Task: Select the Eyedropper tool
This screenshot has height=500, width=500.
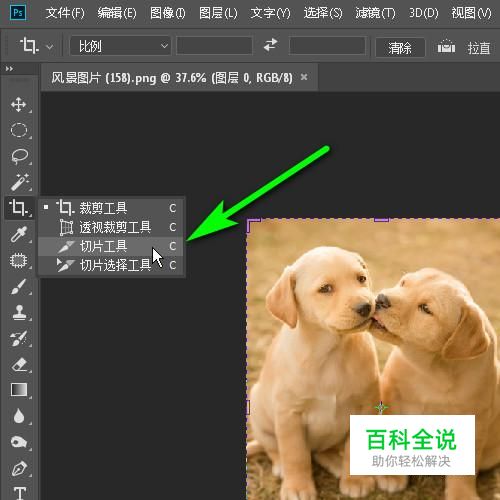Action: coord(19,234)
